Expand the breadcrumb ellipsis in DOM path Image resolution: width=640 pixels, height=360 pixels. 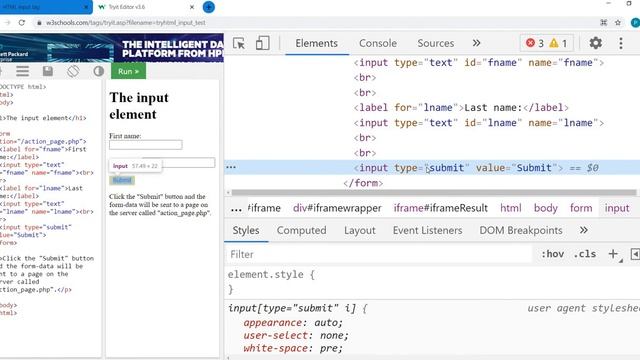(x=236, y=209)
